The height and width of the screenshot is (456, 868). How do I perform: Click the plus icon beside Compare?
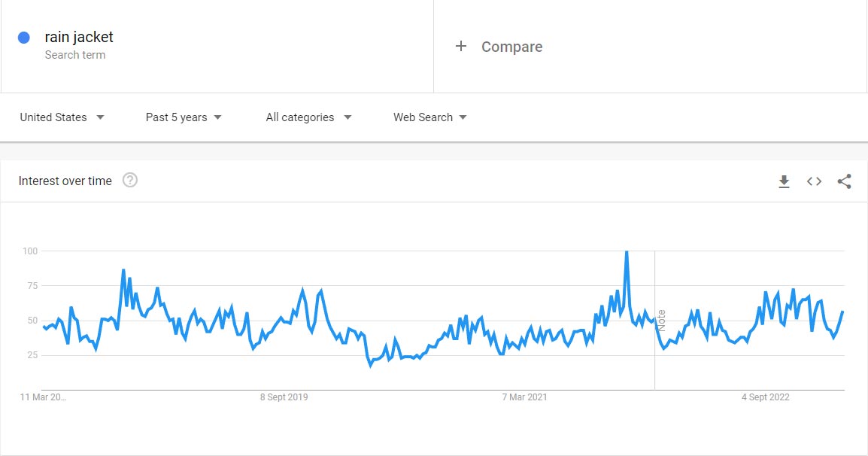pos(461,47)
